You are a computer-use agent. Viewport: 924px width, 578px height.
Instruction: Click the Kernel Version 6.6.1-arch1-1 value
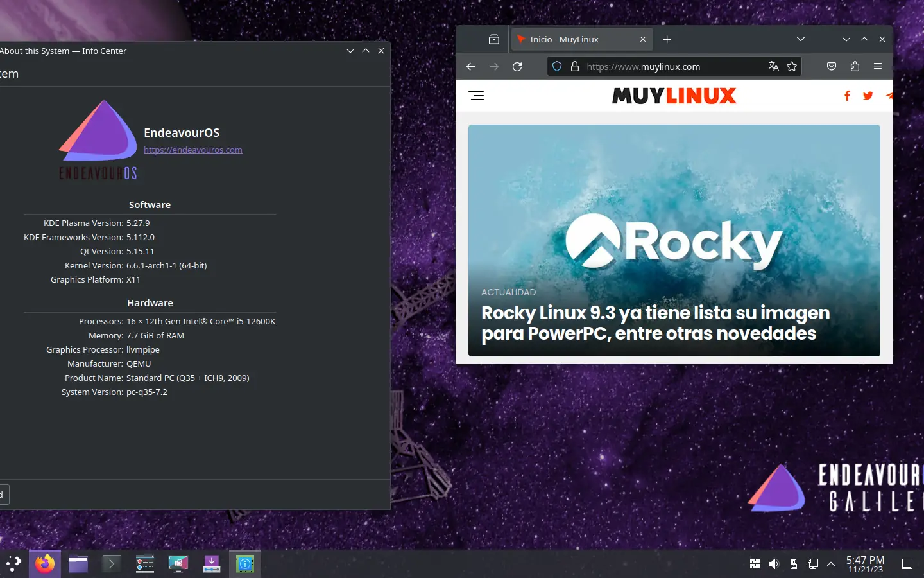167,265
